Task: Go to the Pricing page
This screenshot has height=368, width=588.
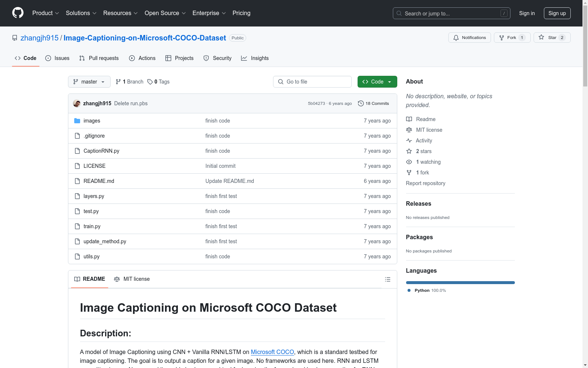Action: coord(241,13)
